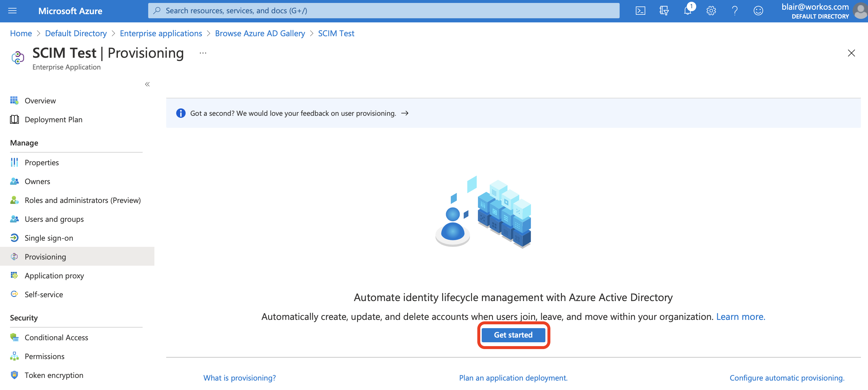Click the Permissions hierarchy icon
868x390 pixels.
point(14,356)
